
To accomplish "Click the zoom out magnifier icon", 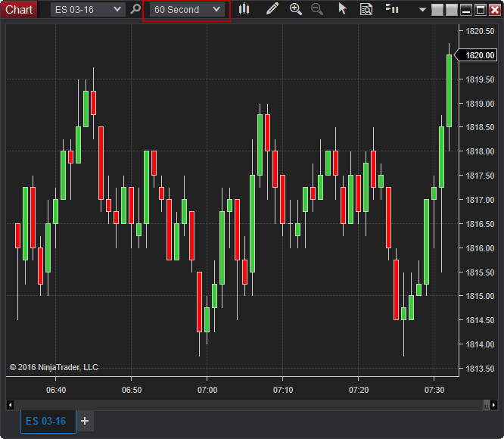I will (317, 9).
